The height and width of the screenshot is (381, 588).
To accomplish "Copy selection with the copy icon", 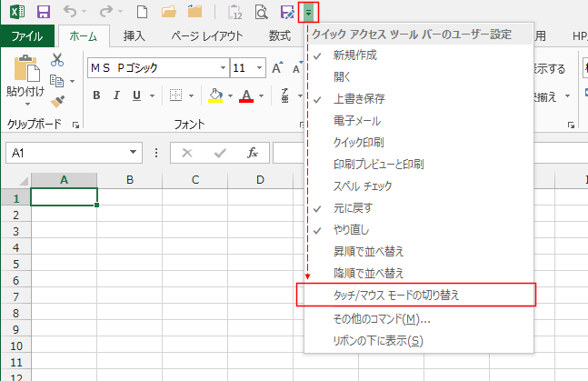I will coord(56,81).
